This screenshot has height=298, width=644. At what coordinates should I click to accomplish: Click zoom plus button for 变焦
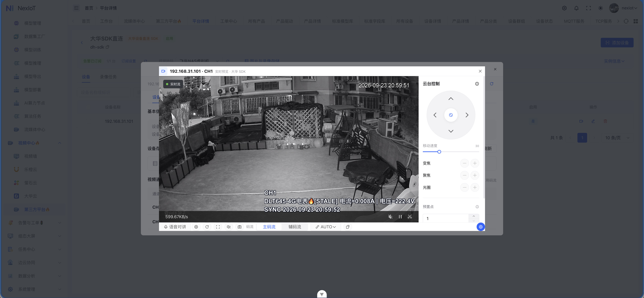(x=474, y=163)
